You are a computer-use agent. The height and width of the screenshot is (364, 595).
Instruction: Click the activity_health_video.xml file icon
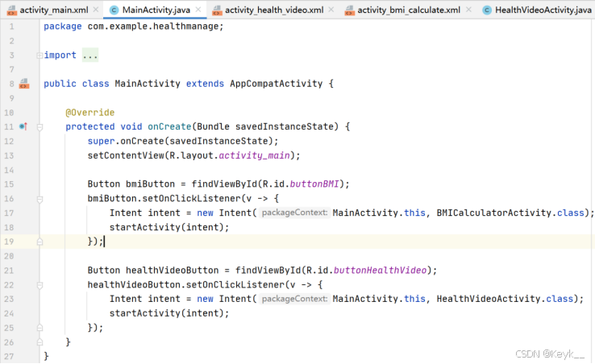(217, 10)
